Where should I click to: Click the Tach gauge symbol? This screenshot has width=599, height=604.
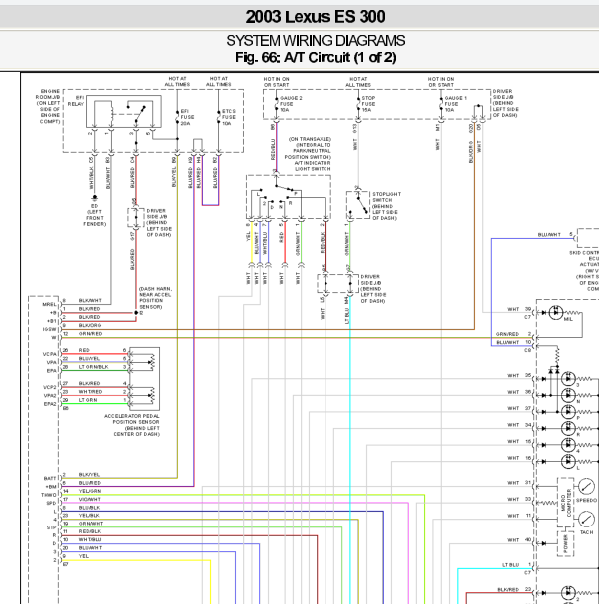pos(586,519)
